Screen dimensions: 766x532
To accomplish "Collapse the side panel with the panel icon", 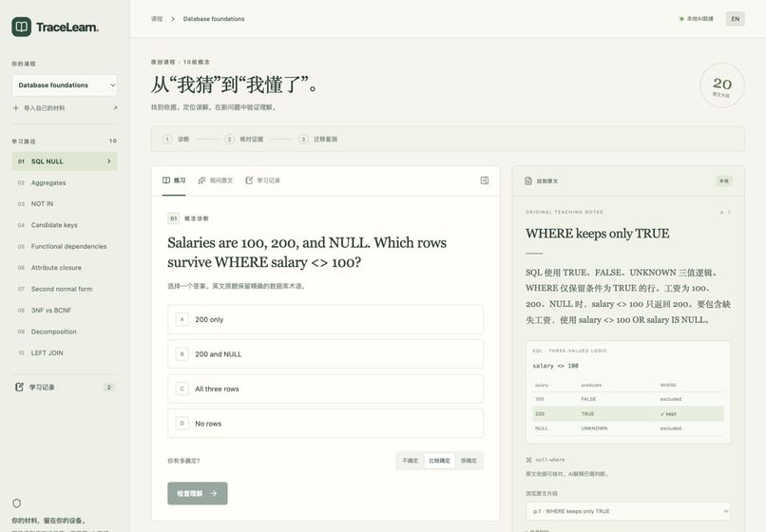I will pyautogui.click(x=484, y=180).
